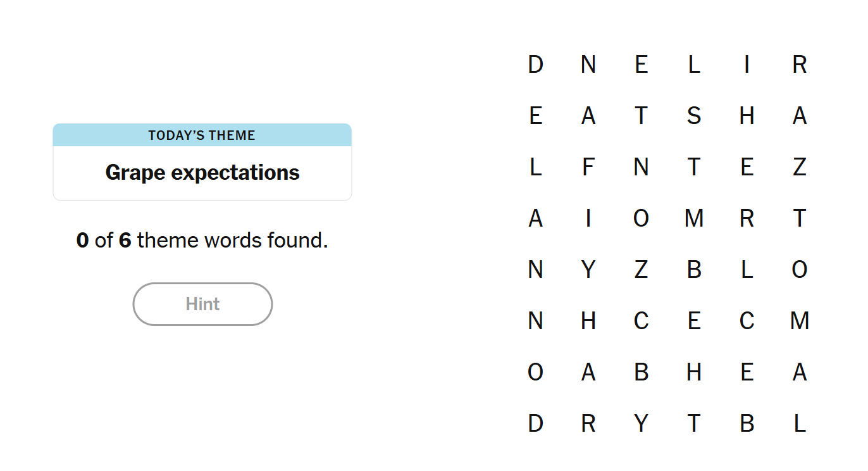Click the TODAY'S THEME header strip

pyautogui.click(x=202, y=135)
